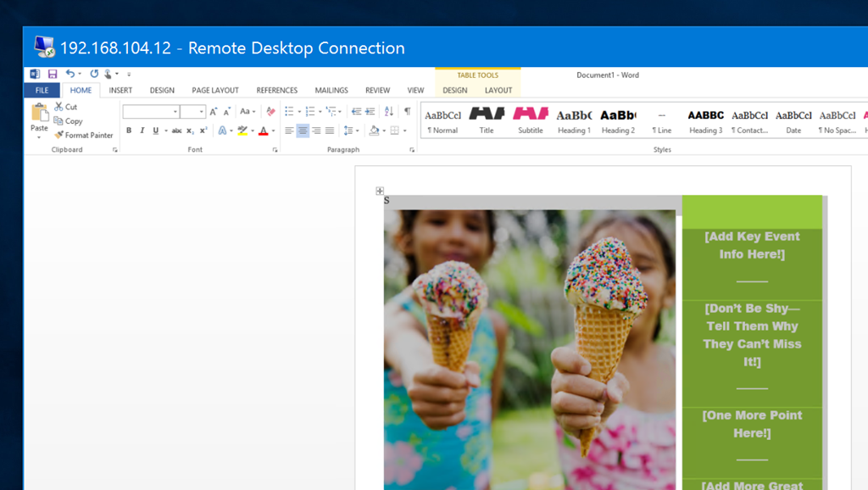Image resolution: width=868 pixels, height=490 pixels.
Task: Click the Clear All Formatting eraser icon
Action: 270,111
